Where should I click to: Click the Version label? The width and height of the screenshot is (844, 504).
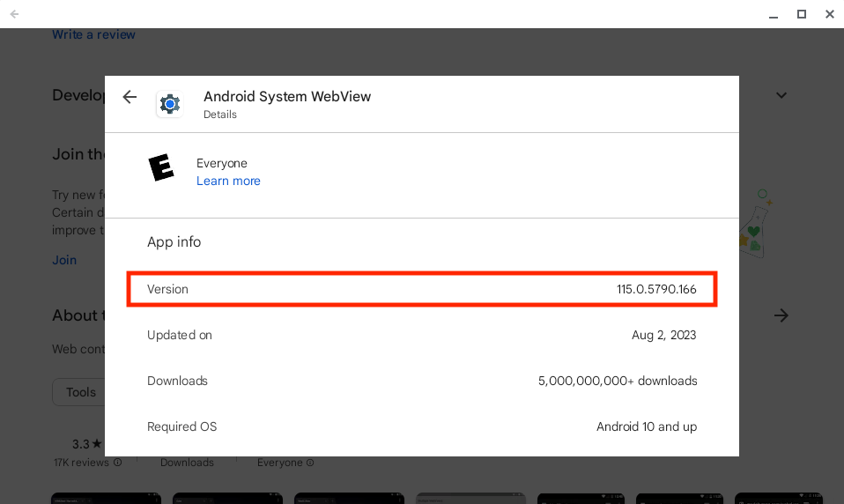(x=167, y=289)
